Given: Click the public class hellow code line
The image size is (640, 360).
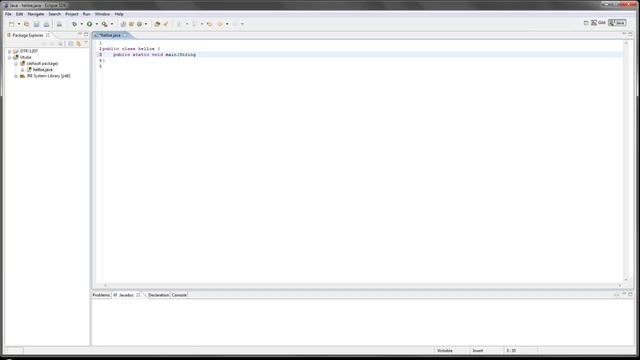Looking at the screenshot, I should 131,49.
